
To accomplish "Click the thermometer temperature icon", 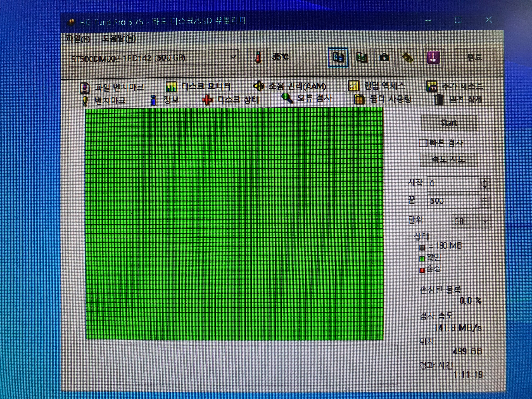I will click(x=258, y=58).
